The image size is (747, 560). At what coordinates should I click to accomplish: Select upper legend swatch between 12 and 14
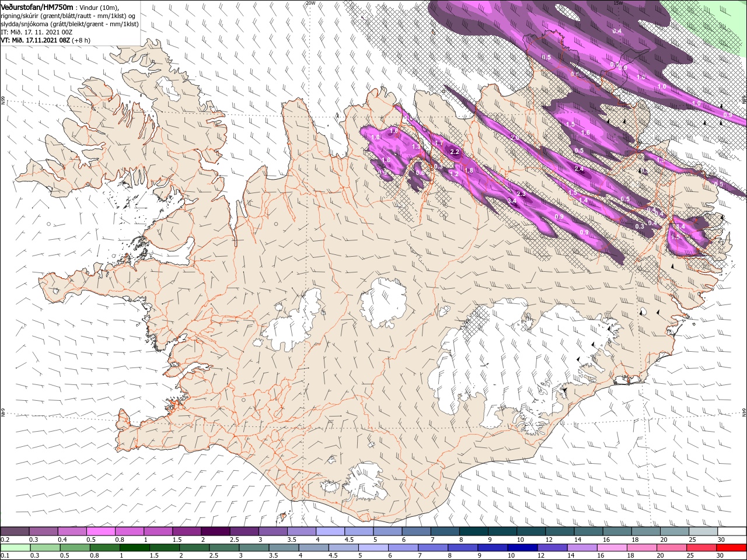pyautogui.click(x=560, y=531)
